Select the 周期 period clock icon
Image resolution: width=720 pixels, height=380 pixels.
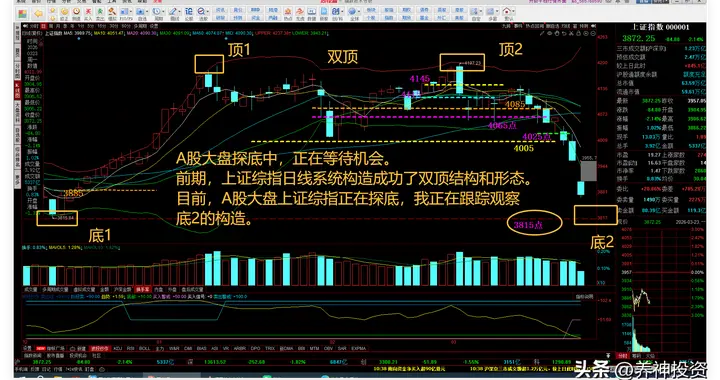click(157, 13)
